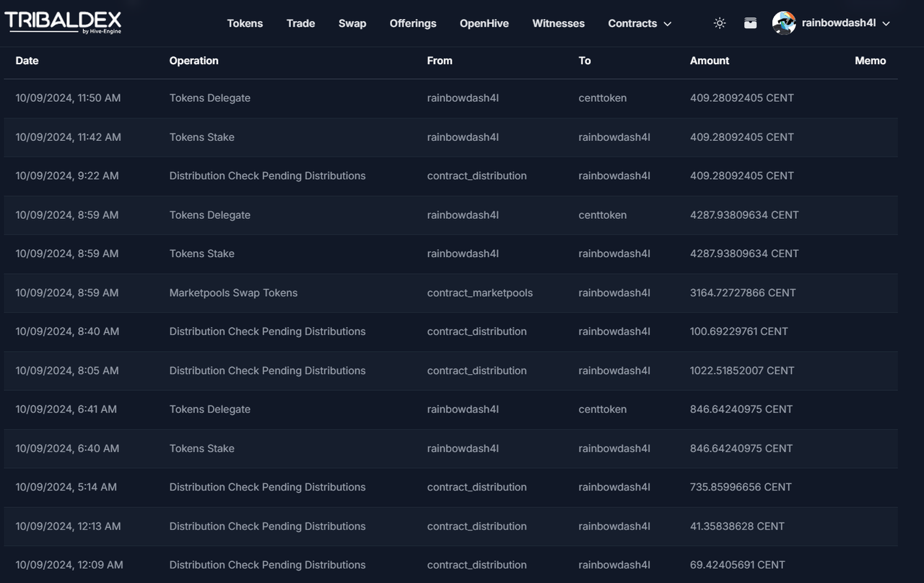Open the wallet icon in header
This screenshot has width=924, height=583.
[751, 23]
